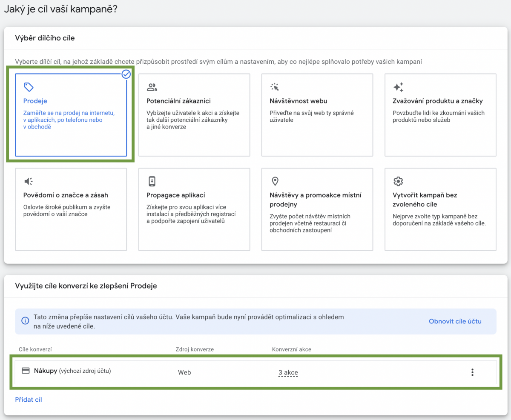The width and height of the screenshot is (511, 420).
Task: Click the map pin icon for místní prodejny
Action: coord(275,181)
